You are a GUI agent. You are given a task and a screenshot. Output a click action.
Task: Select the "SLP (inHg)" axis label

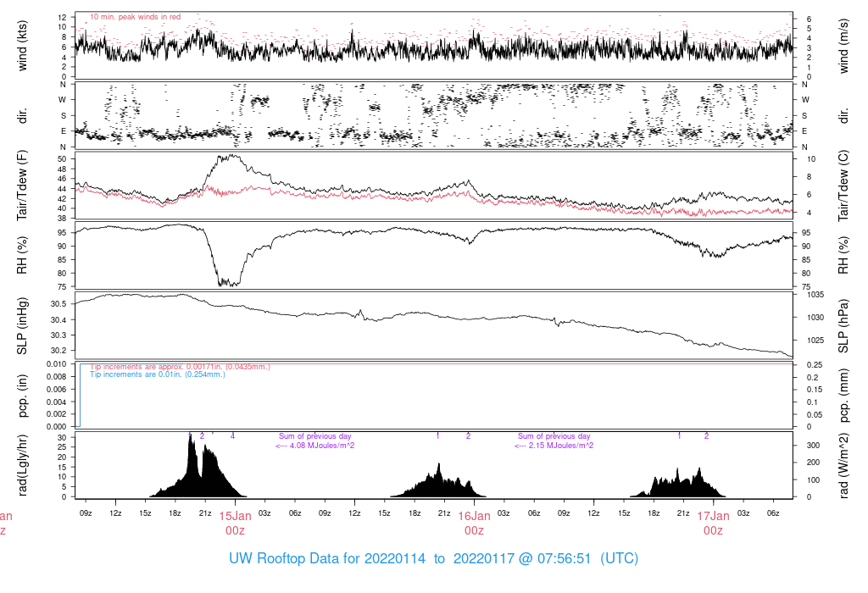pyautogui.click(x=22, y=326)
